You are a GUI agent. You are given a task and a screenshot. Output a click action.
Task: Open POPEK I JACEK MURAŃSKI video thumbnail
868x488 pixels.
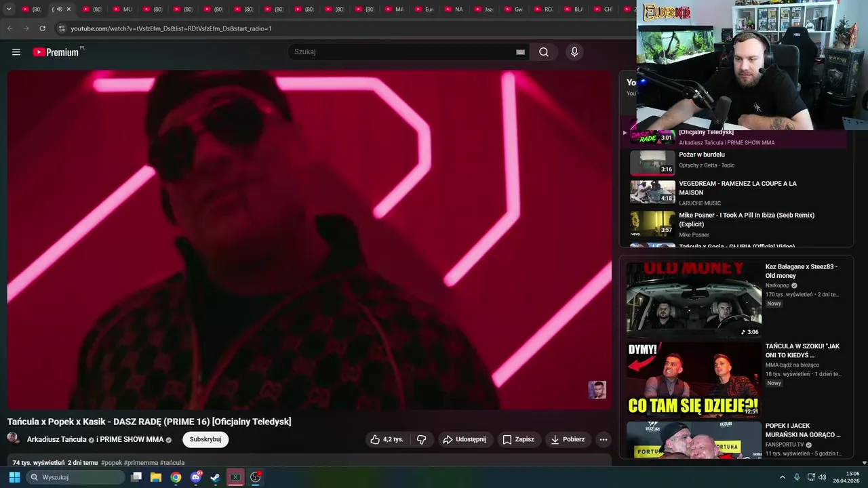(x=694, y=440)
